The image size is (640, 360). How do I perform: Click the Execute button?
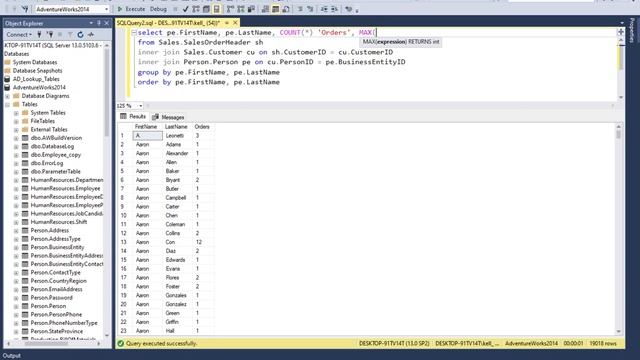131,9
